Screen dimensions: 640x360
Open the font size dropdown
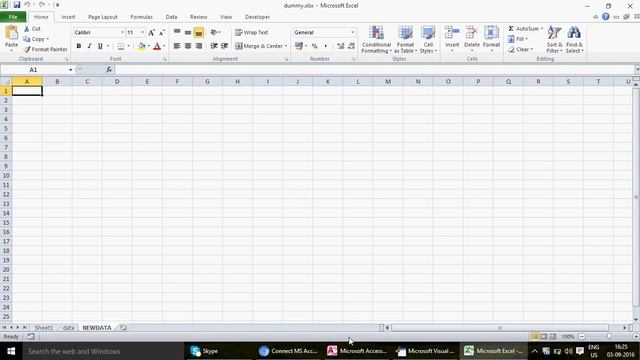pos(142,32)
